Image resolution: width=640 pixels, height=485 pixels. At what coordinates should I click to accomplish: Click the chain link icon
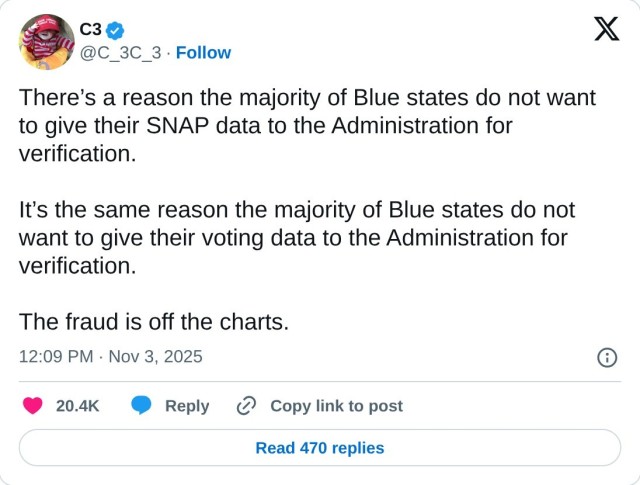(x=246, y=405)
